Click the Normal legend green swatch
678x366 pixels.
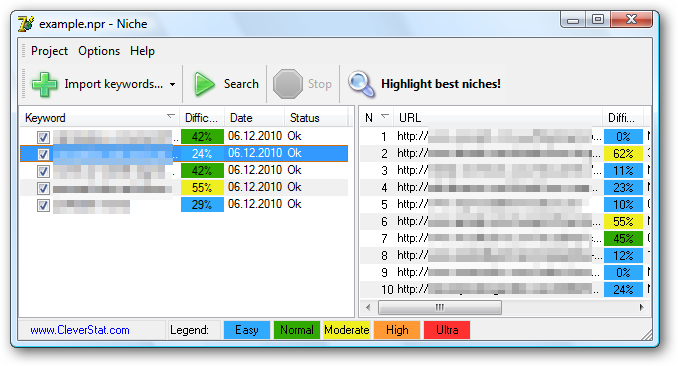297,330
